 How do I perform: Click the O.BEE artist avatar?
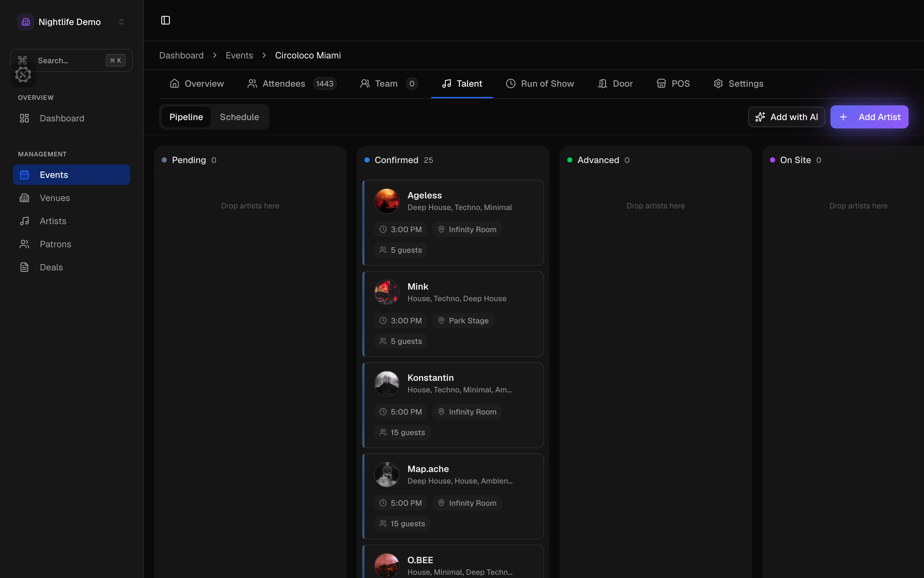[387, 566]
